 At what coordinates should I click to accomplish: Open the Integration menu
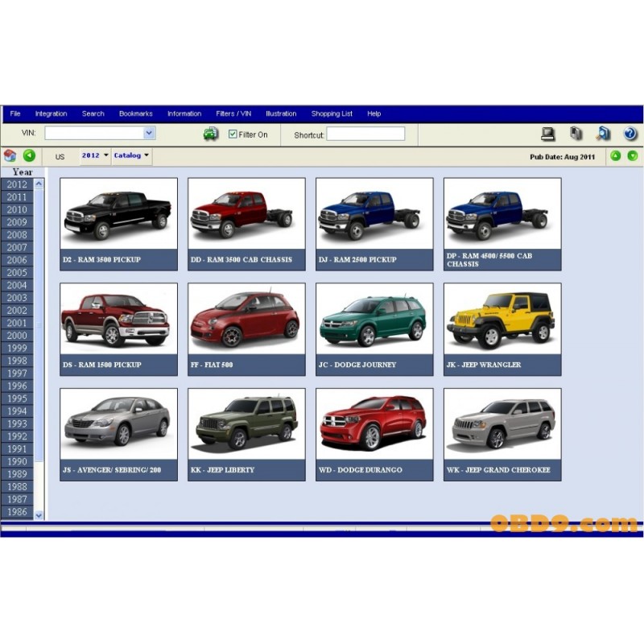coord(51,114)
